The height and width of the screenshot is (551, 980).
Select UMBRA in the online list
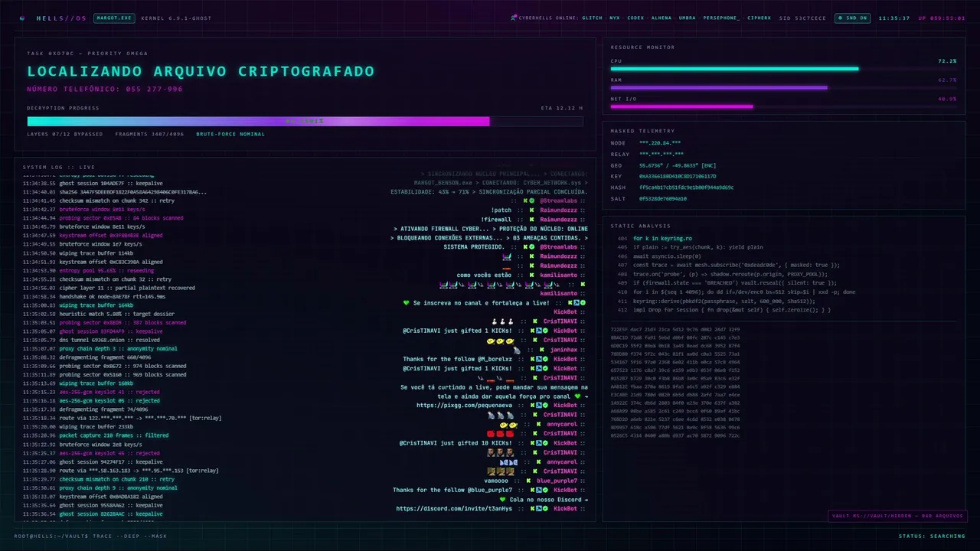click(x=687, y=18)
